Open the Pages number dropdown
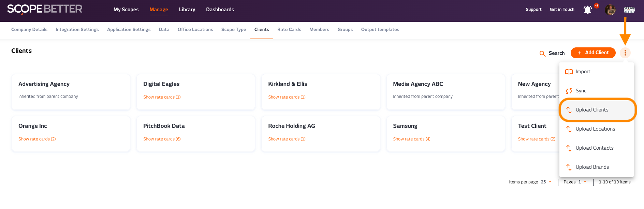The image size is (644, 209). pos(582,182)
